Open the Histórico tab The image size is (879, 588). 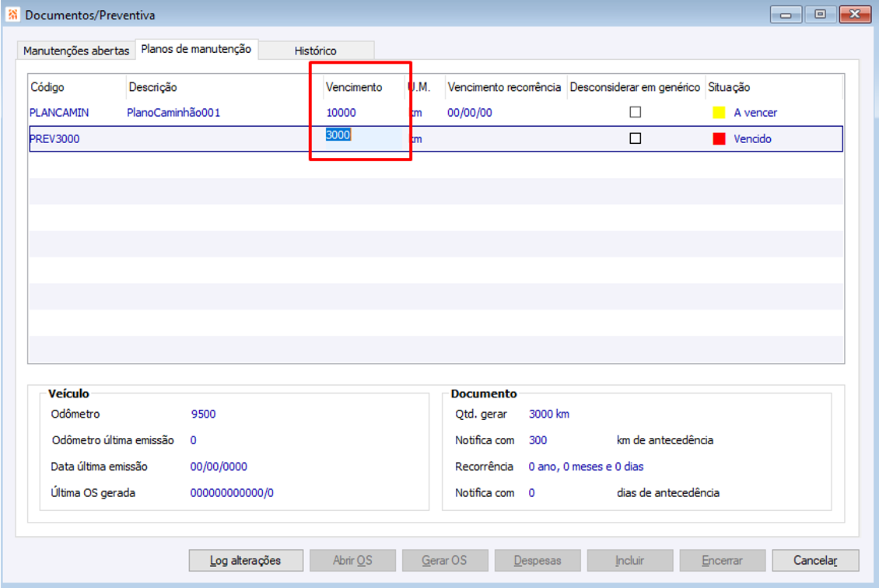point(316,51)
